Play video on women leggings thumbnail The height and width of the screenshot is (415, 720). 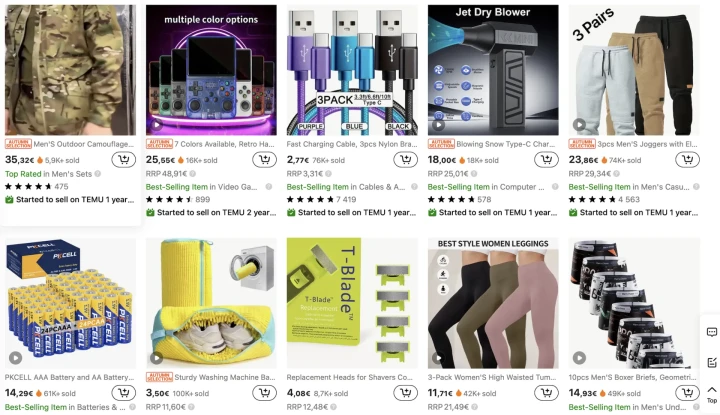pos(438,358)
